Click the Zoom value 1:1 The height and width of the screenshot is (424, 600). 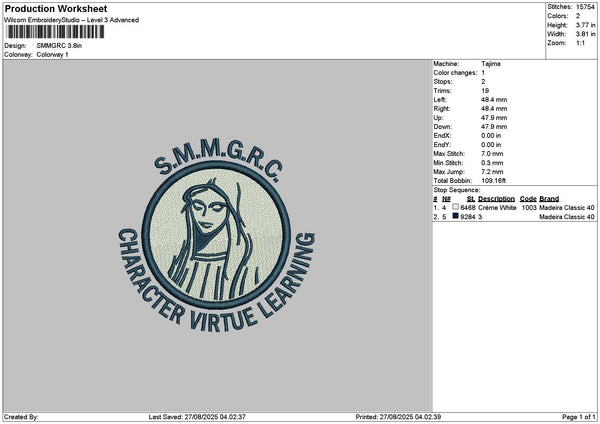[x=580, y=43]
